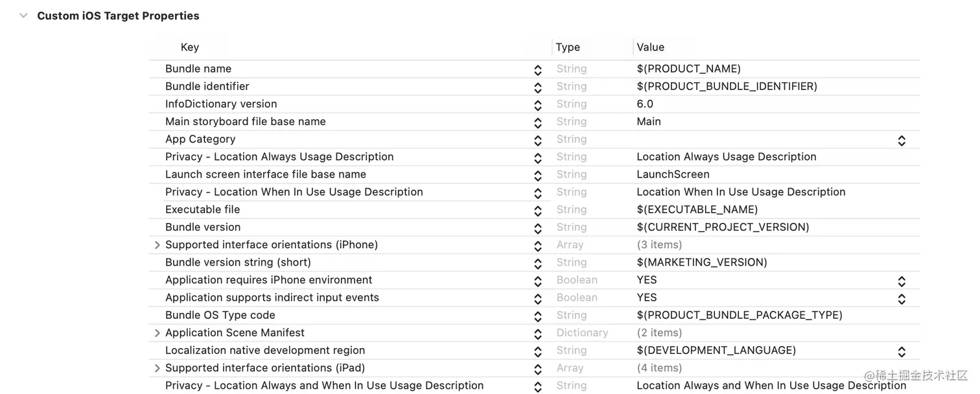Open Localization native development region value dropdown
This screenshot has height=394, width=980.
(901, 351)
